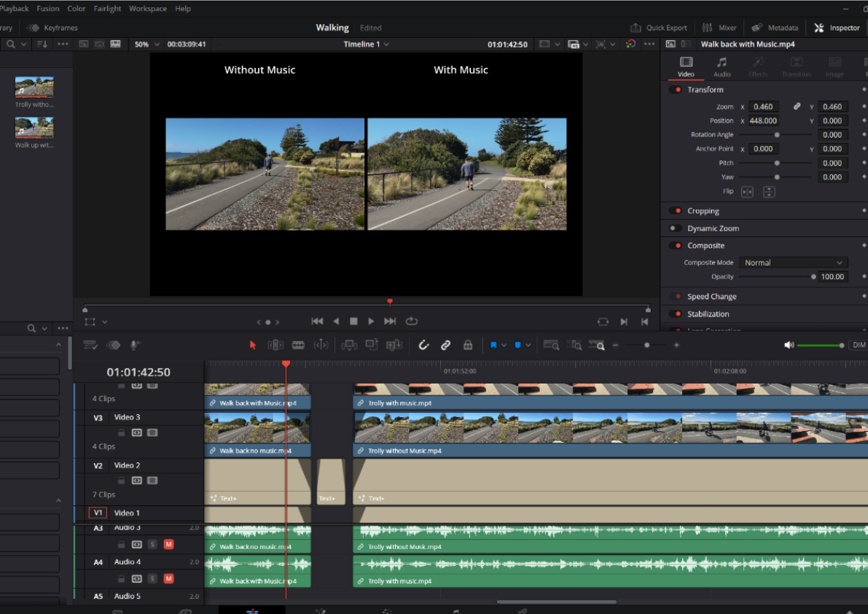Screen dimensions: 868x614
Task: Unmute the Audio 3 track
Action: [x=169, y=544]
